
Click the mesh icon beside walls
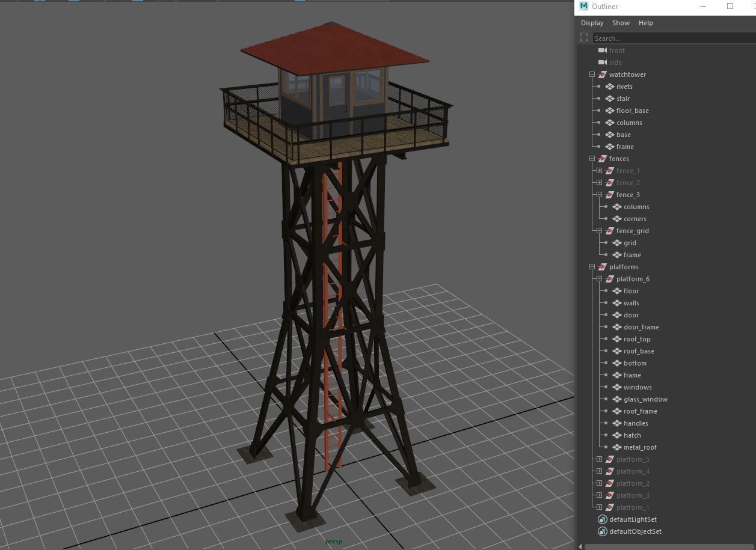(617, 303)
